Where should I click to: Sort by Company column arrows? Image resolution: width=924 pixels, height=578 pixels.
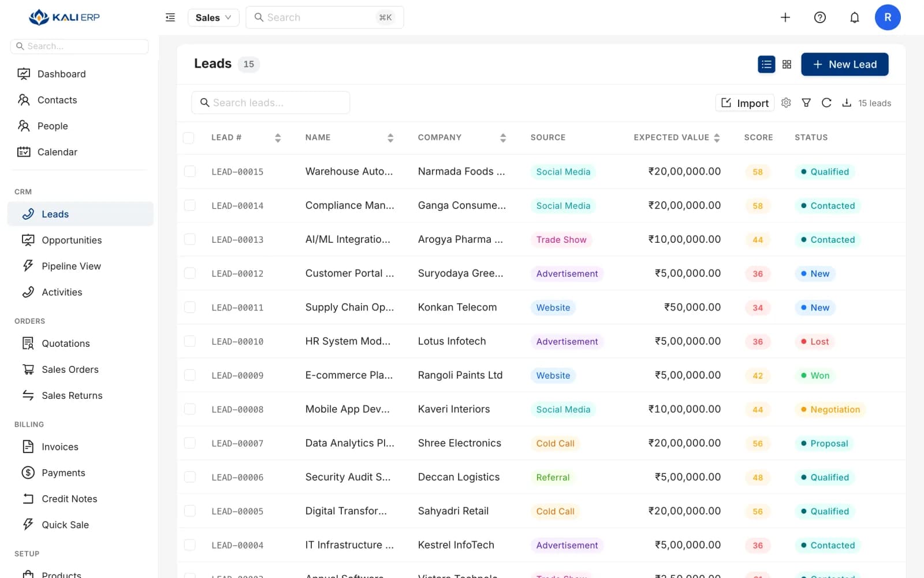tap(503, 138)
